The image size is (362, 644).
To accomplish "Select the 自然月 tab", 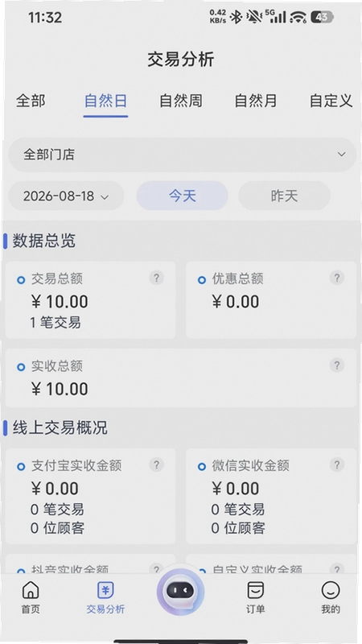I will [255, 101].
